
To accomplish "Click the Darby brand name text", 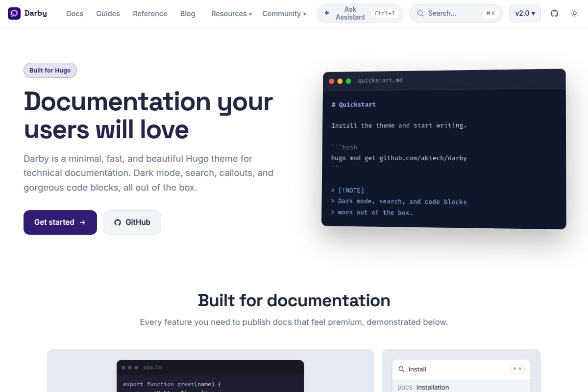I will click(x=35, y=13).
